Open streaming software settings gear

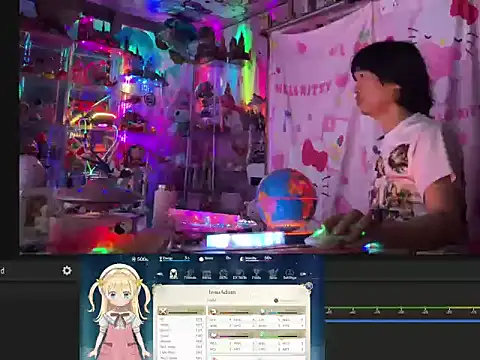tap(67, 270)
